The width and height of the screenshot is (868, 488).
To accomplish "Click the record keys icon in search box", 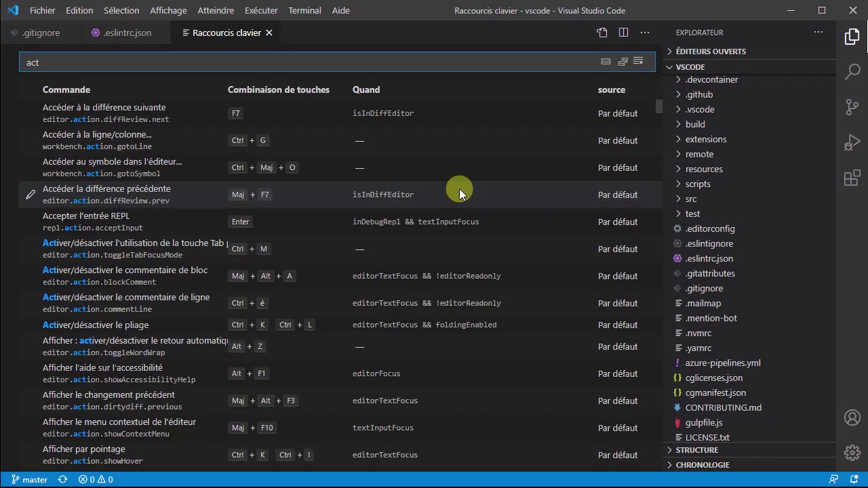I will 606,62.
